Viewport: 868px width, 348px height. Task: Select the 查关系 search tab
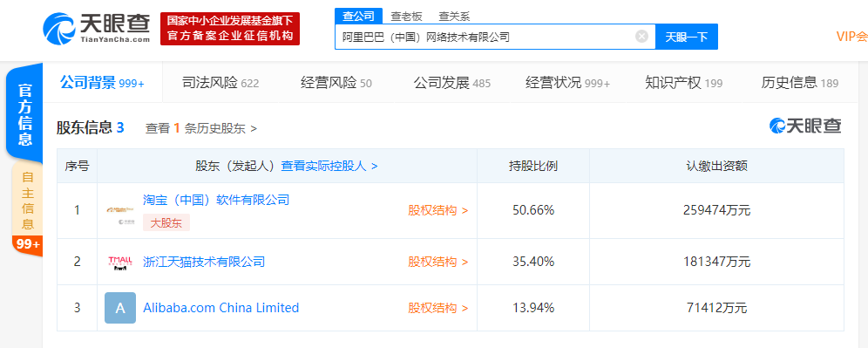pyautogui.click(x=455, y=16)
